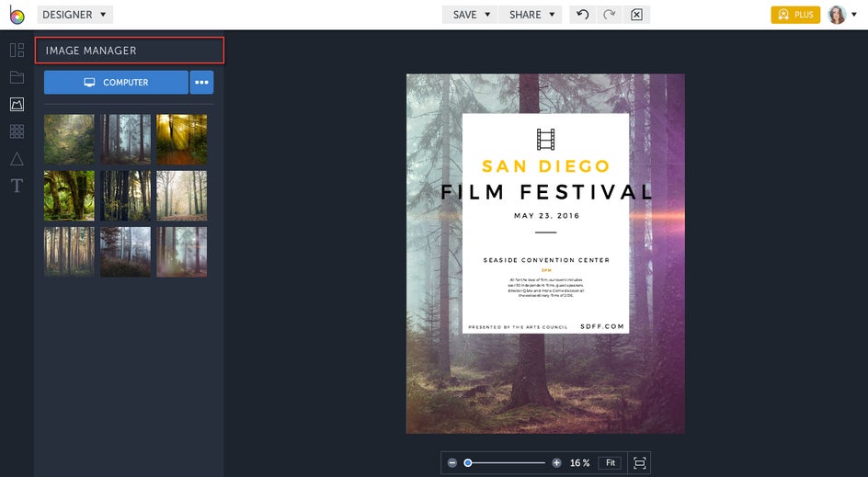Open the Templates layout sidebar icon
868x477 pixels.
pyautogui.click(x=17, y=50)
